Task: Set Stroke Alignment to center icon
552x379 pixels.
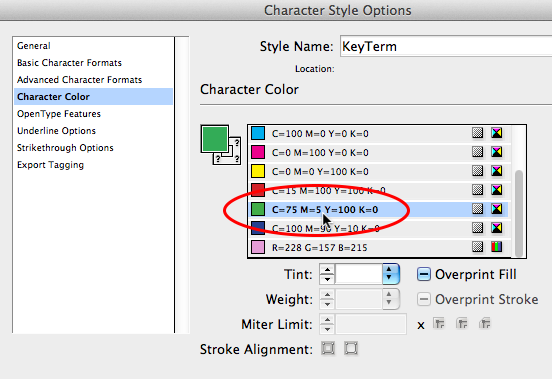Action: click(x=328, y=348)
